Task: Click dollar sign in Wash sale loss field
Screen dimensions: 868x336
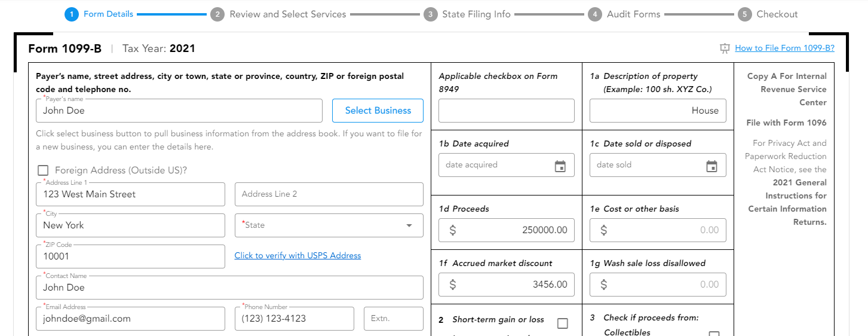Action: 604,285
